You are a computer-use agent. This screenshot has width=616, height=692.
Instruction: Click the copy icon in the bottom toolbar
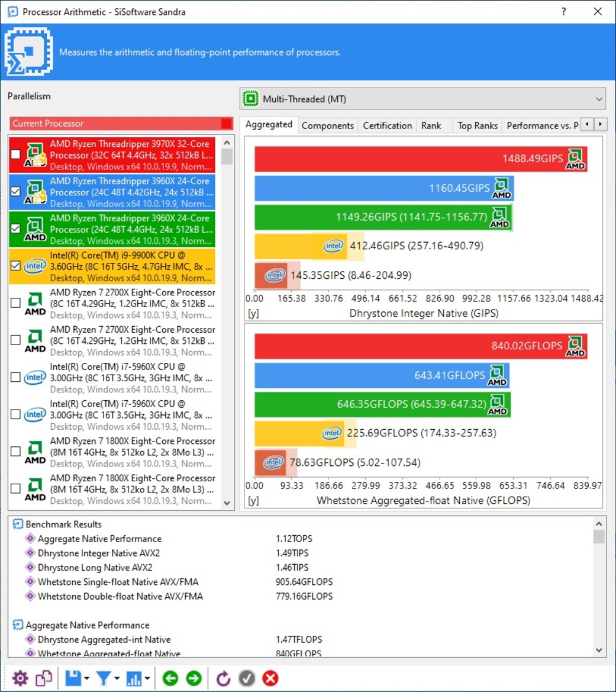click(x=44, y=678)
